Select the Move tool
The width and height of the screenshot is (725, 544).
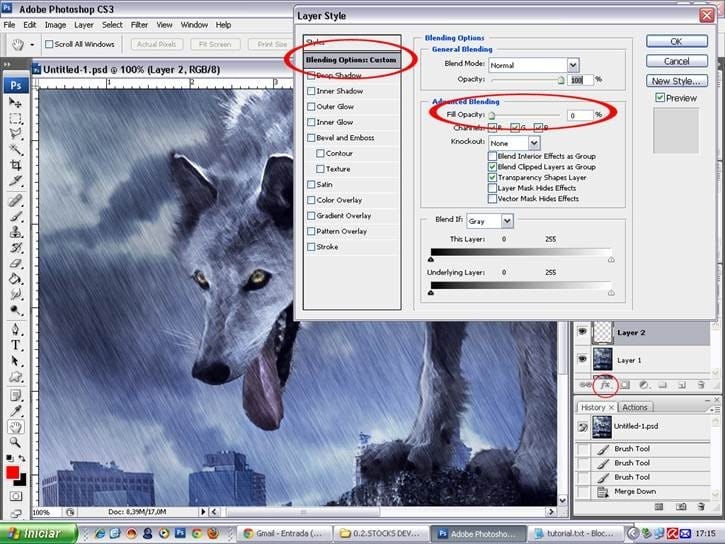15,103
